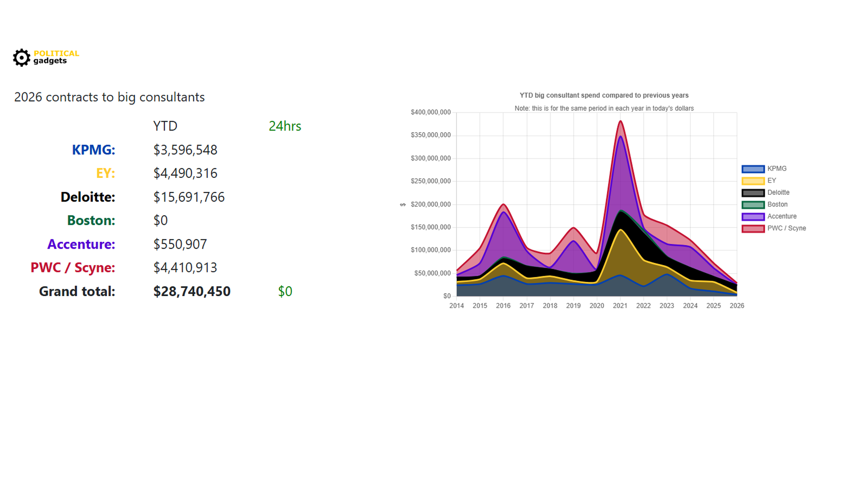Click the Accenture row label
The height and width of the screenshot is (488, 868).
click(81, 244)
